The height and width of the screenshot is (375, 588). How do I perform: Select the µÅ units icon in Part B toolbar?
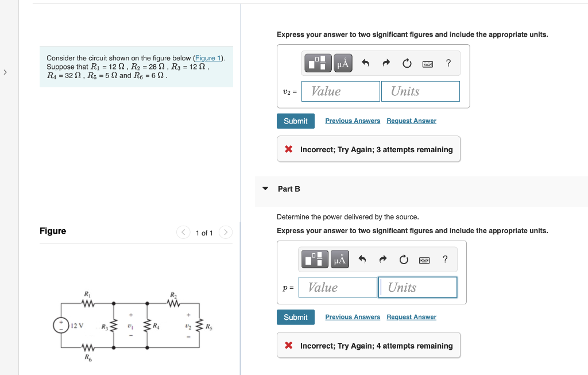(x=339, y=259)
